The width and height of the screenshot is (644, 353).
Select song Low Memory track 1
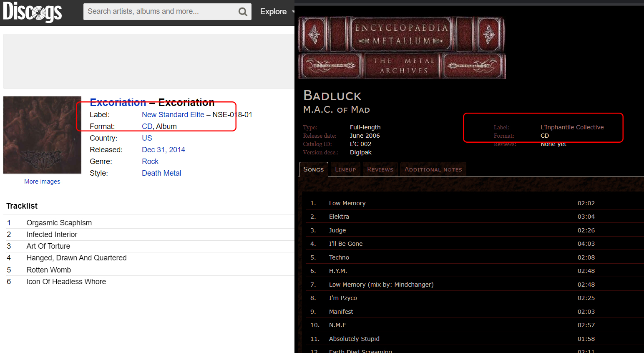coord(347,203)
